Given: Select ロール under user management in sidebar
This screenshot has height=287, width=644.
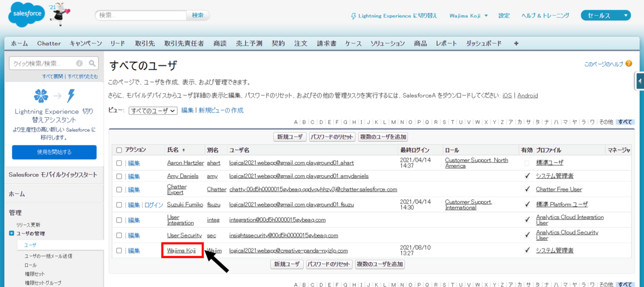Looking at the screenshot, I should coord(31,266).
